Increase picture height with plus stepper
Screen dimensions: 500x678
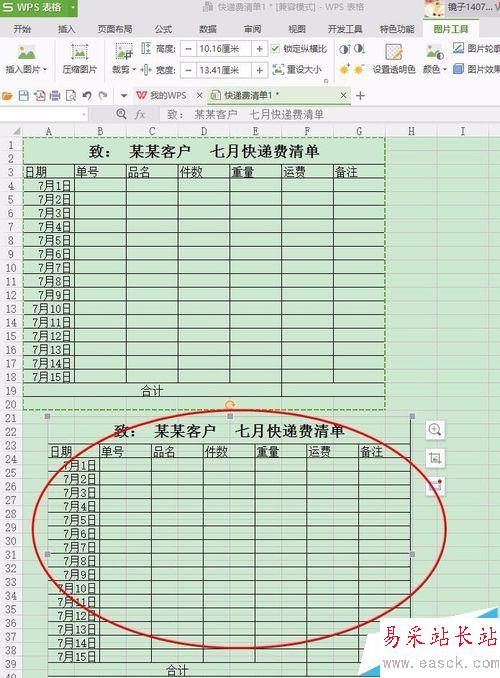pyautogui.click(x=260, y=49)
